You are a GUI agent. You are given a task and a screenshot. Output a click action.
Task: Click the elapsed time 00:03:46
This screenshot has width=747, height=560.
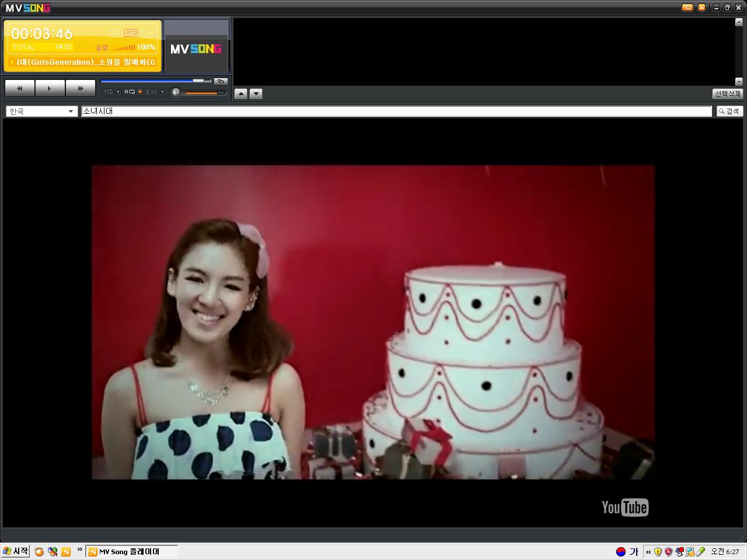tap(42, 33)
